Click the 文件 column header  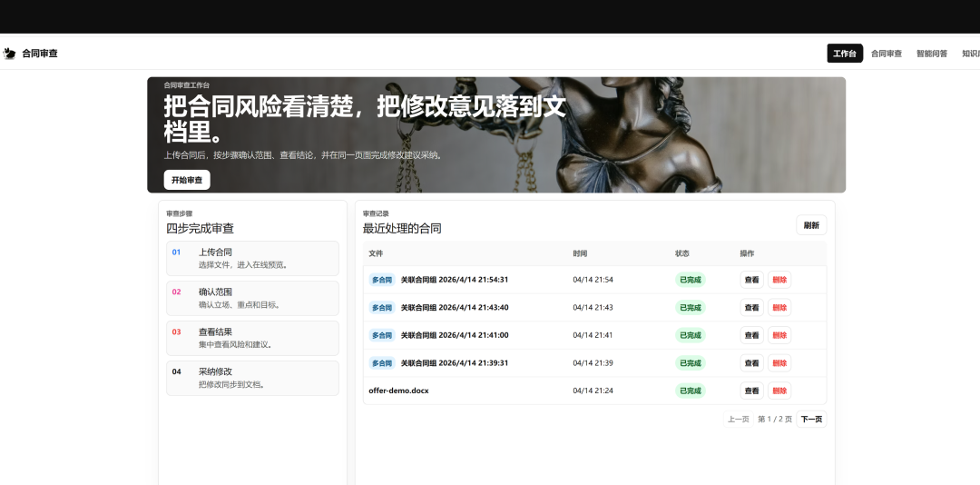[376, 253]
